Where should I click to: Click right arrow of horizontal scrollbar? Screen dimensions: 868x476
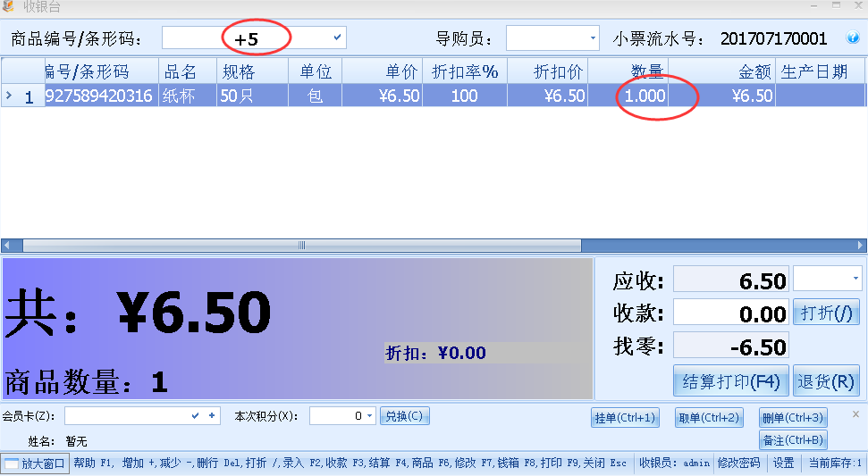pos(860,245)
